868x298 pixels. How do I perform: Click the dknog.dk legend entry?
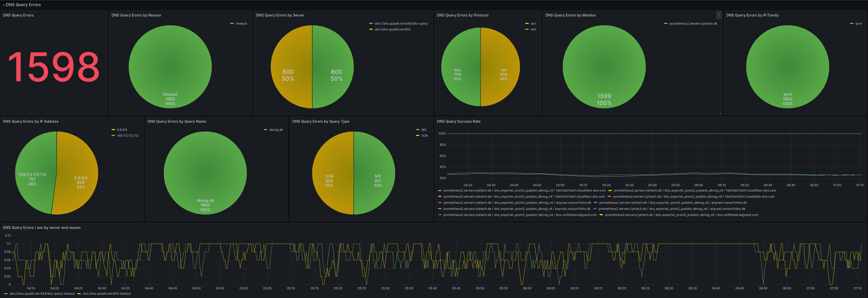(x=276, y=130)
